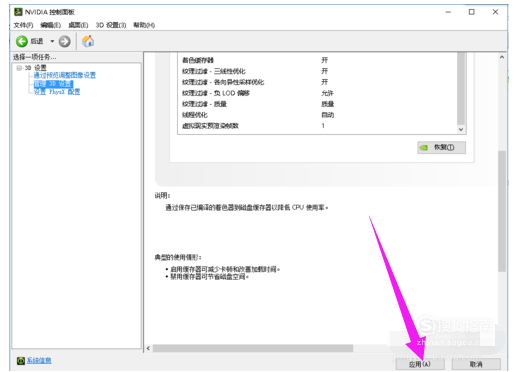
Task: Click the 3D 设置 tree root label
Action: click(x=36, y=68)
